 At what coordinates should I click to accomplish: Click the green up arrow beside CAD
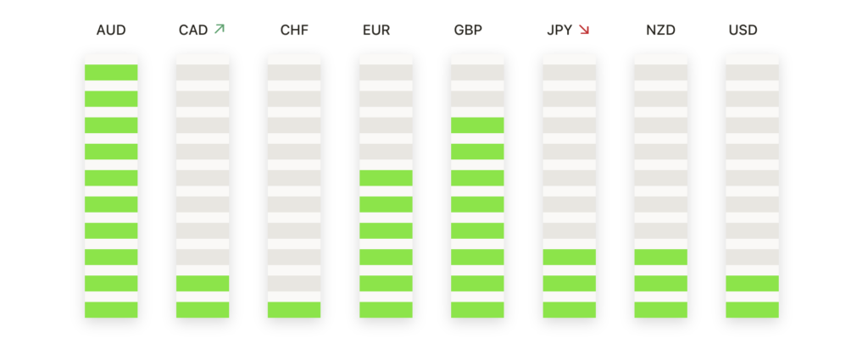(x=220, y=29)
